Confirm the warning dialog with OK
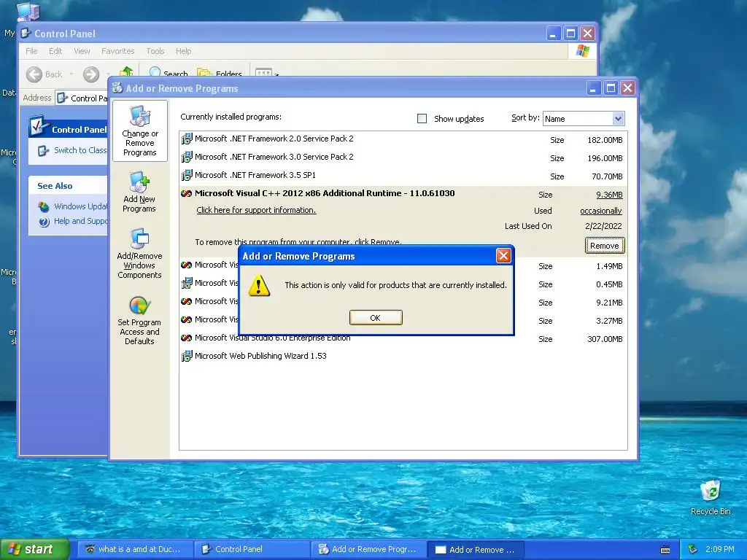The width and height of the screenshot is (747, 560). pos(376,318)
